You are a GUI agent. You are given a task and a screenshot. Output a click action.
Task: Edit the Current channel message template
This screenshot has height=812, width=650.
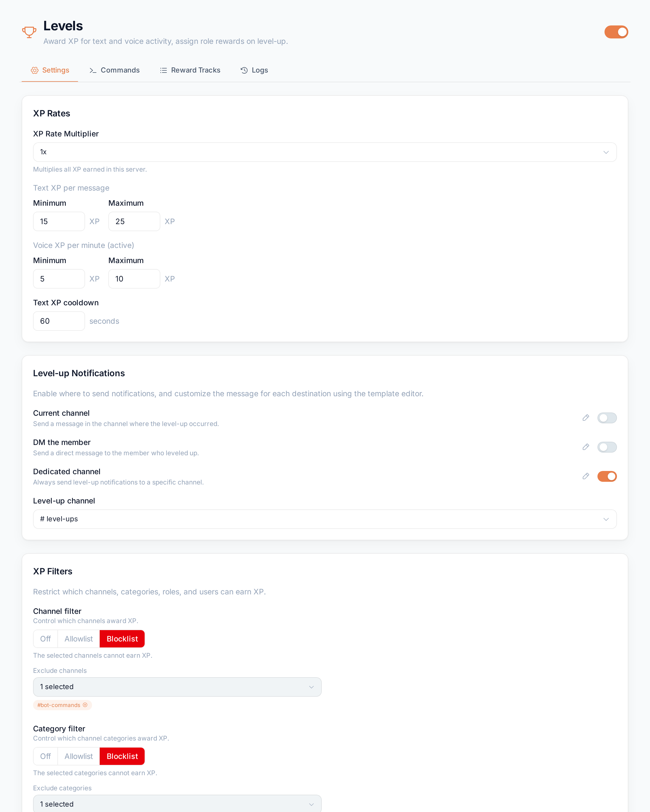coord(586,418)
